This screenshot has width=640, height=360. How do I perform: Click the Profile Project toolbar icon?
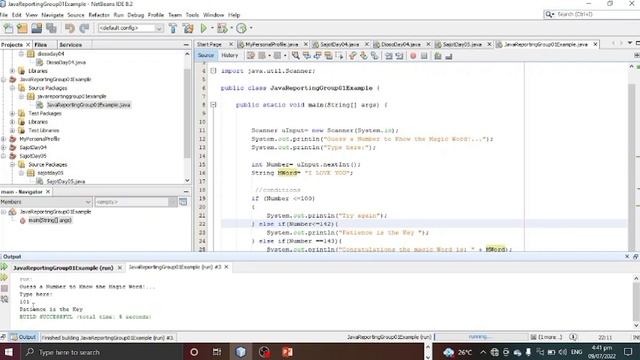point(242,28)
